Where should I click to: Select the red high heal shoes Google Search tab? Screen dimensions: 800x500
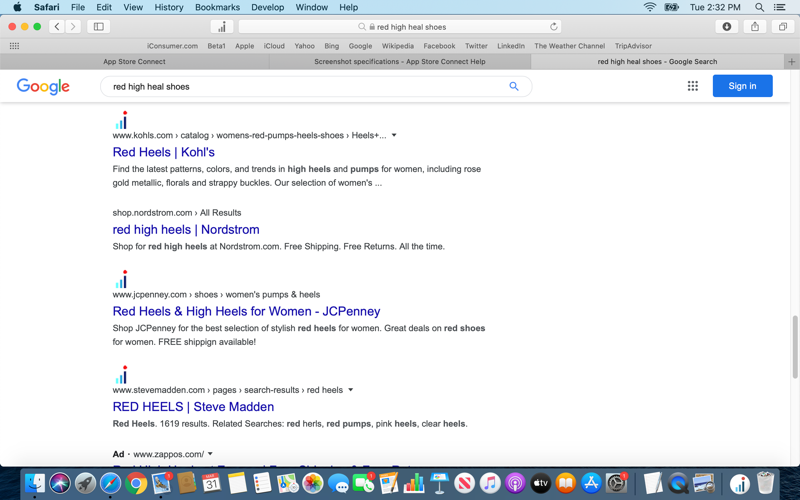tap(657, 61)
